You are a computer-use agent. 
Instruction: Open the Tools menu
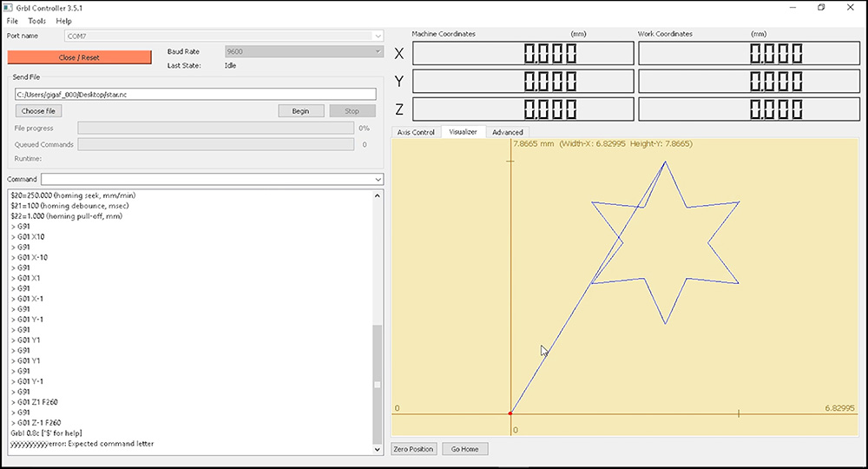point(37,21)
